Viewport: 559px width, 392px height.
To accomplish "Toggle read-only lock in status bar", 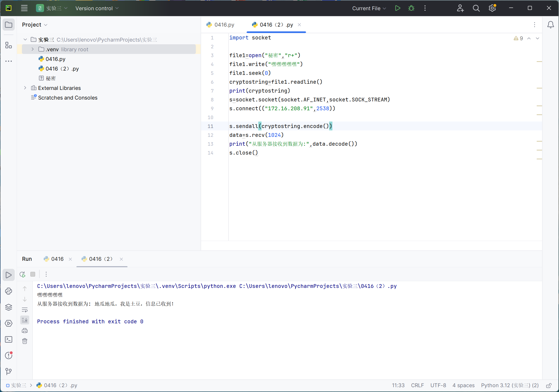I will click(x=549, y=386).
